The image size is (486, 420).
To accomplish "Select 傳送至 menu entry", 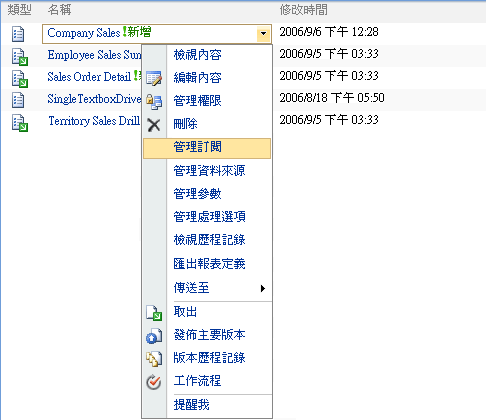I will pos(207,288).
